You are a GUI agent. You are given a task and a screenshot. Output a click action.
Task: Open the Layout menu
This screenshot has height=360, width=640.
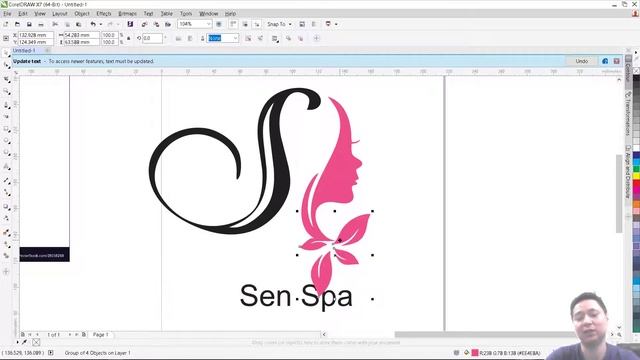tap(60, 14)
